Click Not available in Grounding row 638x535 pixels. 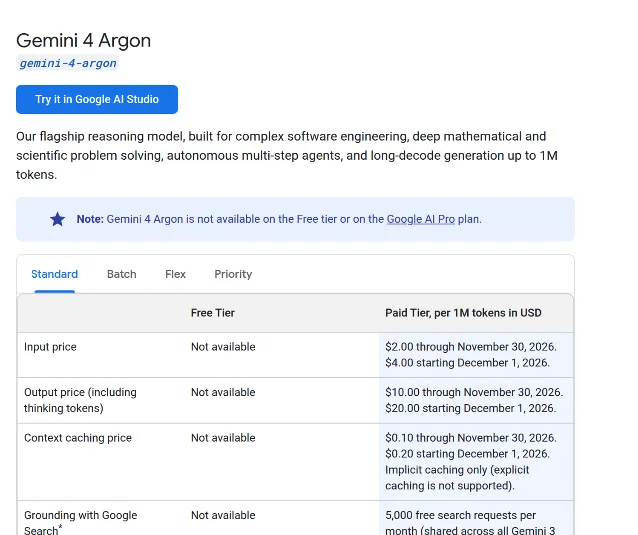click(x=223, y=515)
